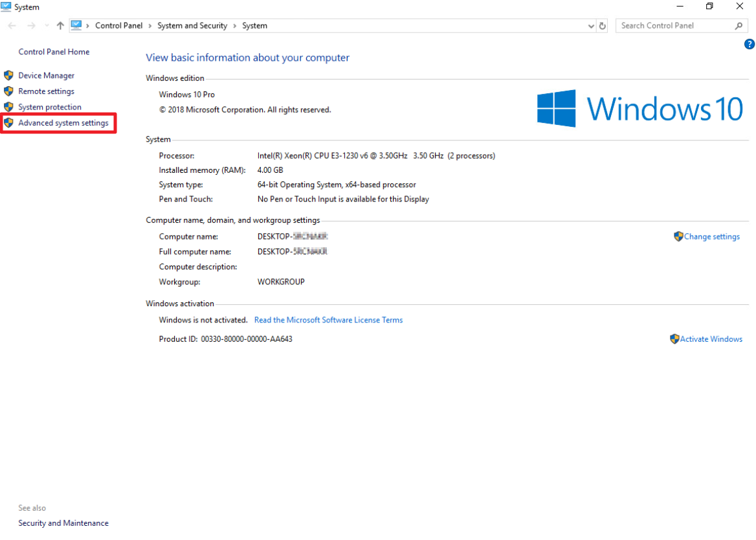Click the Up one level arrow
The image size is (756, 540).
[x=60, y=25]
